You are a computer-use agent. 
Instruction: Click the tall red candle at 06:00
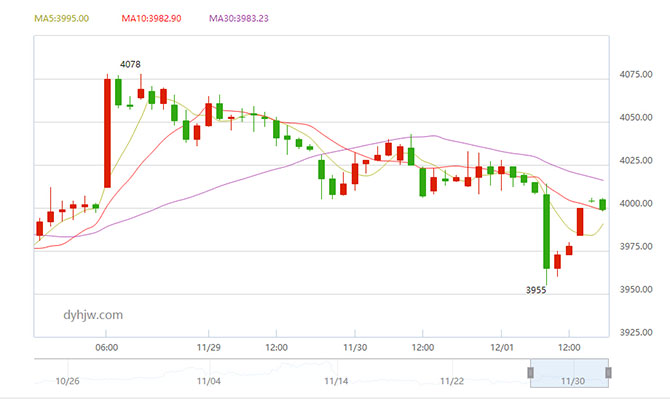click(x=107, y=133)
